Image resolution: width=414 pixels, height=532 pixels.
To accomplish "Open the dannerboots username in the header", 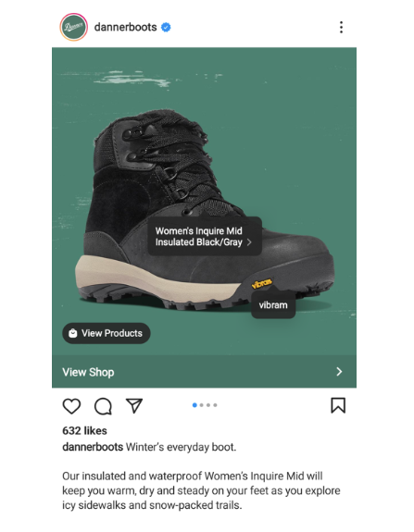I will 125,27.
